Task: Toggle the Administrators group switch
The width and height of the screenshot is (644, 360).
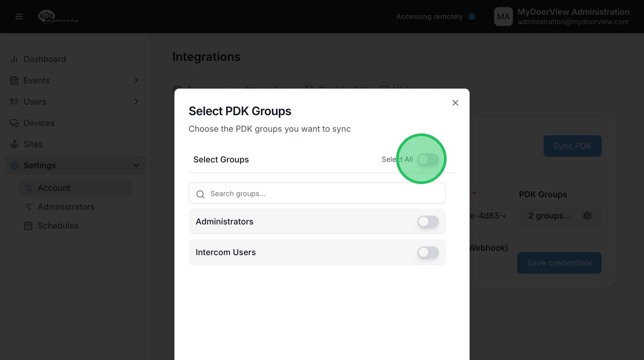Action: tap(428, 221)
